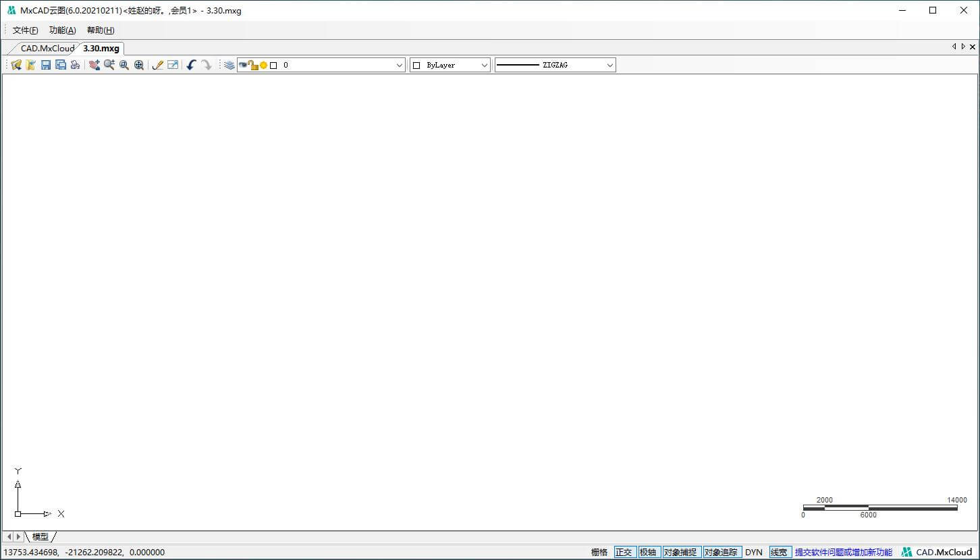The height and width of the screenshot is (560, 980).
Task: Toggle 栅格 grid display
Action: click(x=599, y=552)
